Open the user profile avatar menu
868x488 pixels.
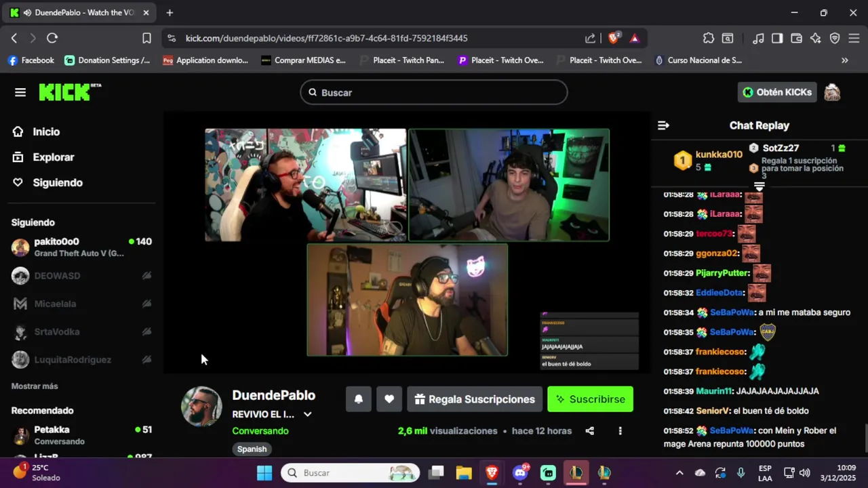click(832, 92)
